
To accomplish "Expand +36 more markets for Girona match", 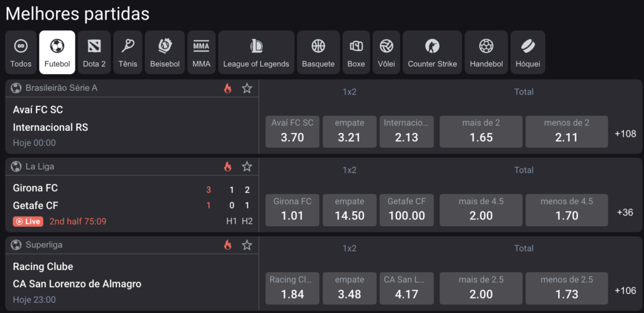I will [x=625, y=212].
